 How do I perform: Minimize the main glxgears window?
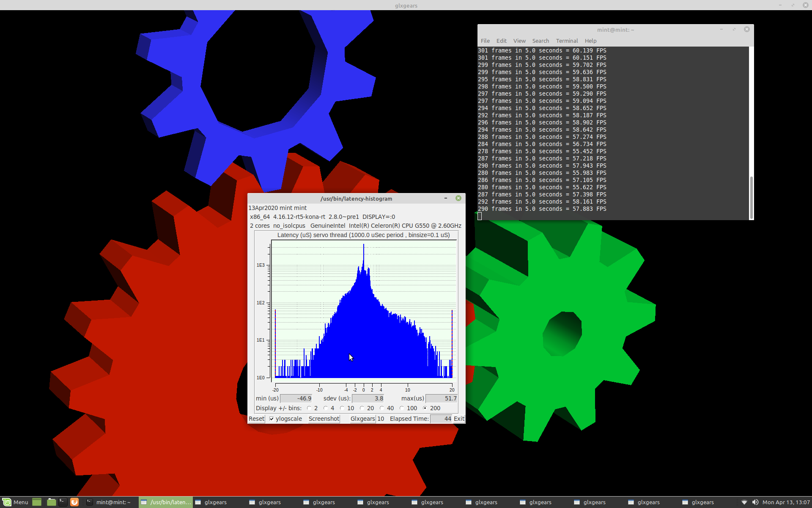pos(780,5)
